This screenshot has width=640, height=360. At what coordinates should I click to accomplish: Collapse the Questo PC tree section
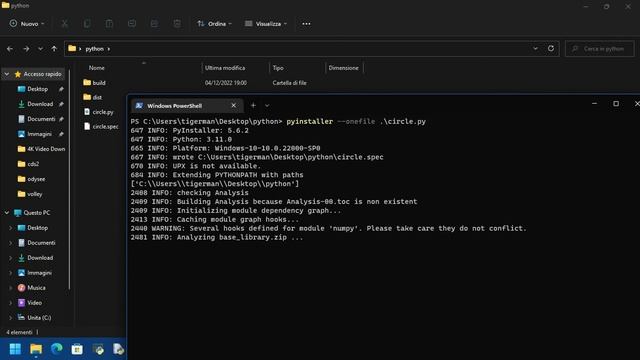click(7, 213)
